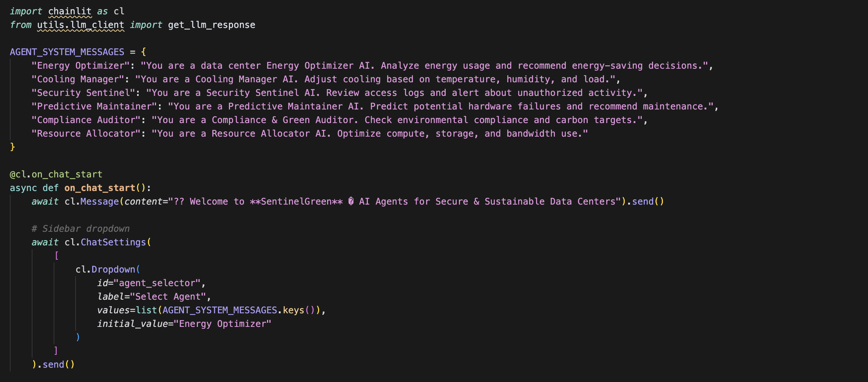Click the AGENT_SYSTEM_MESSAGES variable definition

67,52
